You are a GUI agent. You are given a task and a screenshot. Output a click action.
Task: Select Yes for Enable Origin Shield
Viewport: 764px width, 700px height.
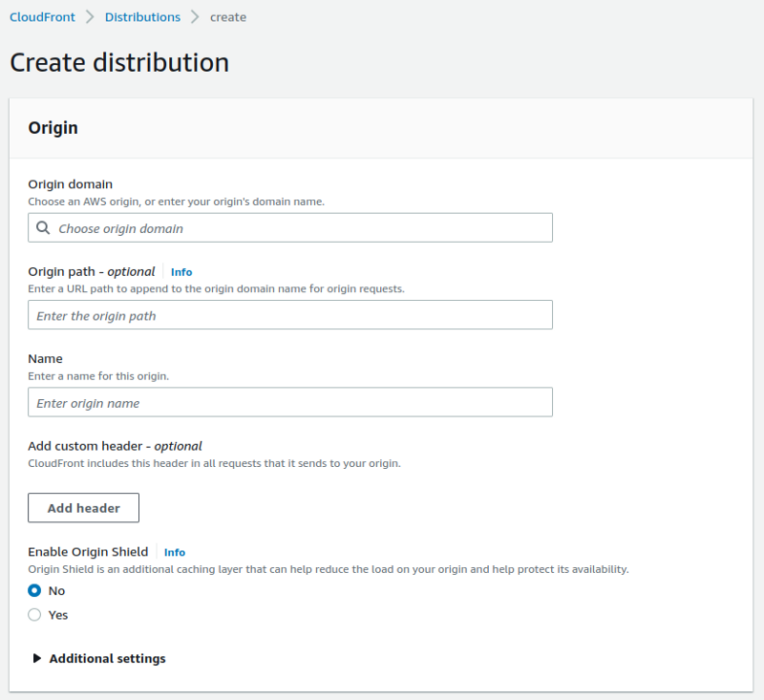(35, 615)
